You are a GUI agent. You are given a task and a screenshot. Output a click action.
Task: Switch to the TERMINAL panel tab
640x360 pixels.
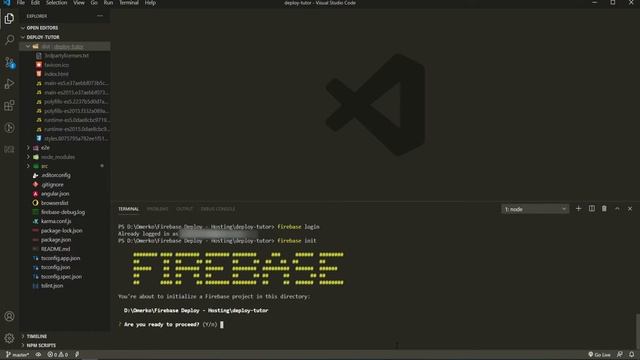(x=129, y=209)
